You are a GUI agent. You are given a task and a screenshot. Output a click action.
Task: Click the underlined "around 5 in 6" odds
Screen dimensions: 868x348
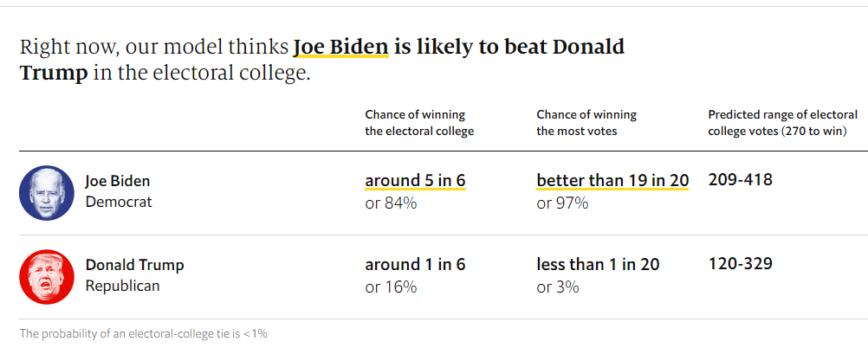tap(415, 181)
